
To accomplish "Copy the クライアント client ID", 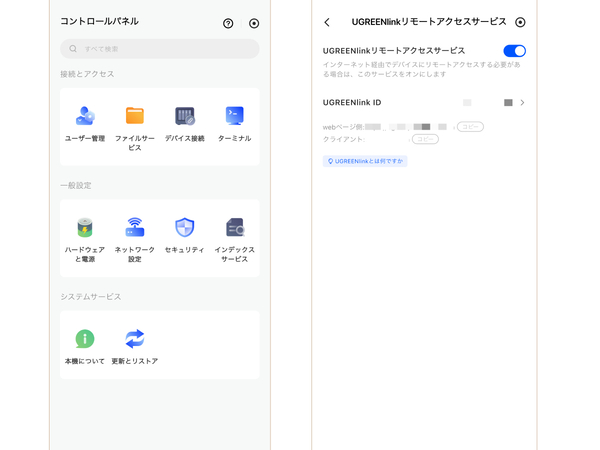I will (x=425, y=139).
